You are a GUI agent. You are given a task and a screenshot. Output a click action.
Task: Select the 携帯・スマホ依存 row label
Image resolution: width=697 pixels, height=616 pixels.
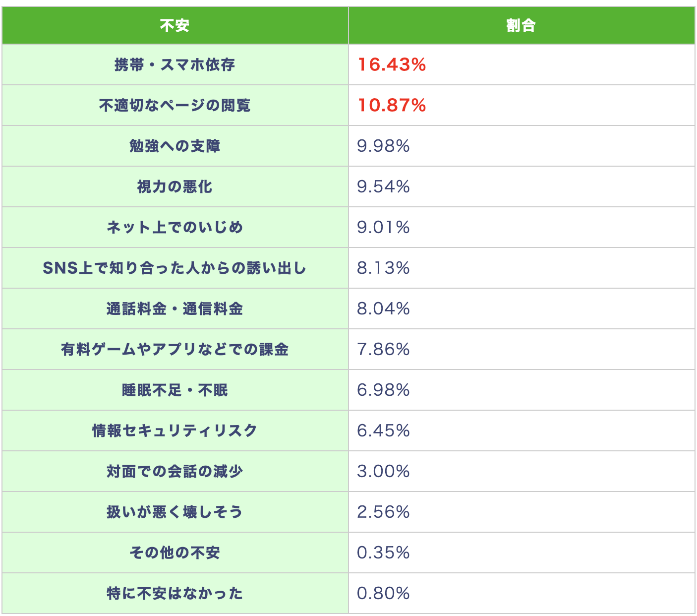[175, 65]
